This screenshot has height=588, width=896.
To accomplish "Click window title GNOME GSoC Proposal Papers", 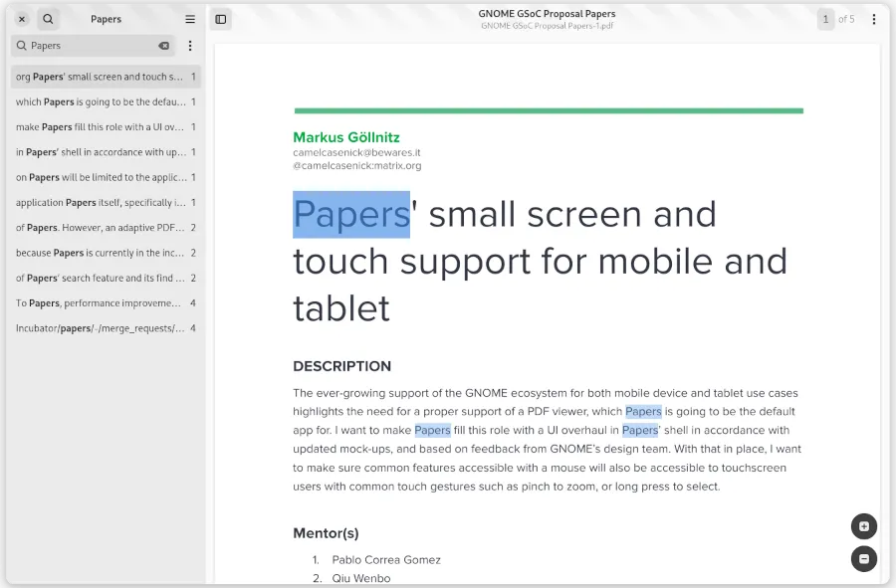I will pos(547,14).
